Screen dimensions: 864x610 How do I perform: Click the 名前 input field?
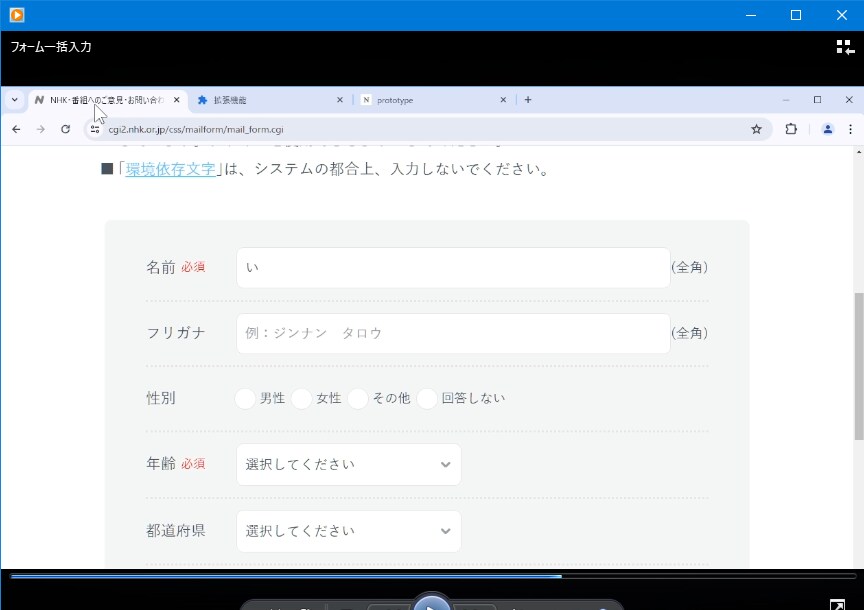coord(453,267)
